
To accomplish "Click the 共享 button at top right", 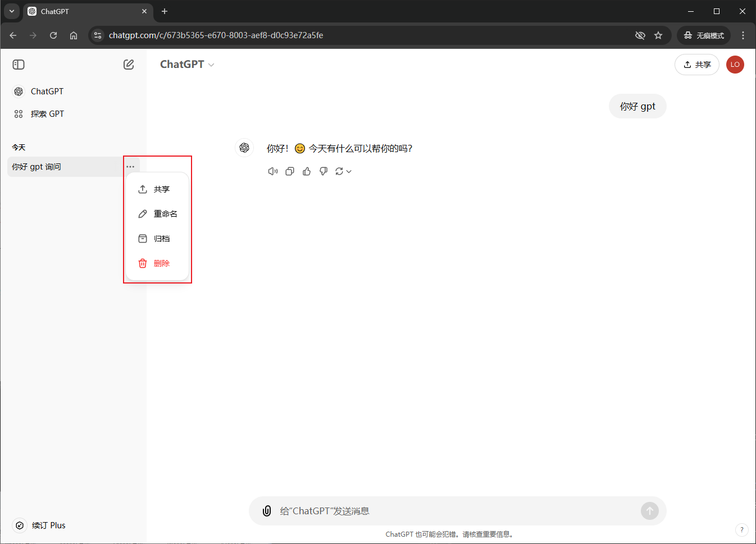I will pyautogui.click(x=696, y=65).
